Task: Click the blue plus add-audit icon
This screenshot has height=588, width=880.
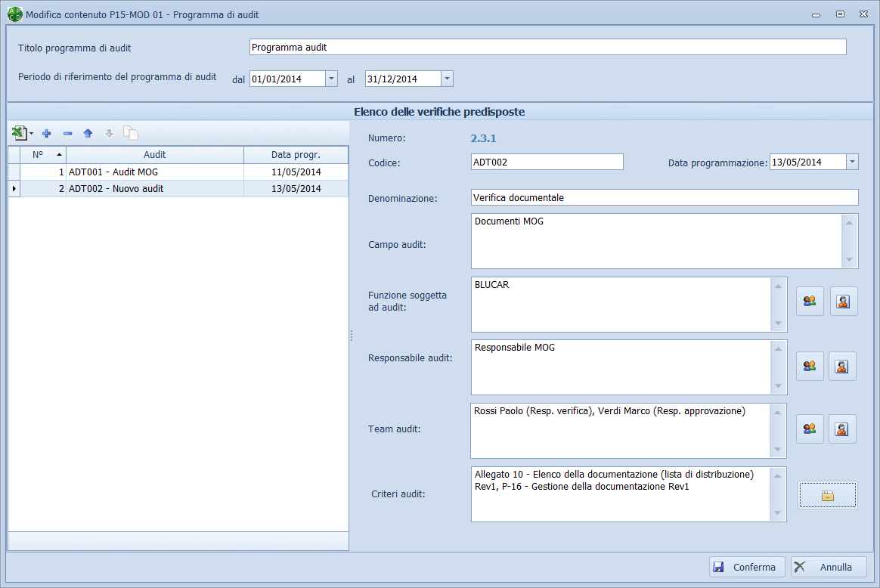Action: coord(46,134)
